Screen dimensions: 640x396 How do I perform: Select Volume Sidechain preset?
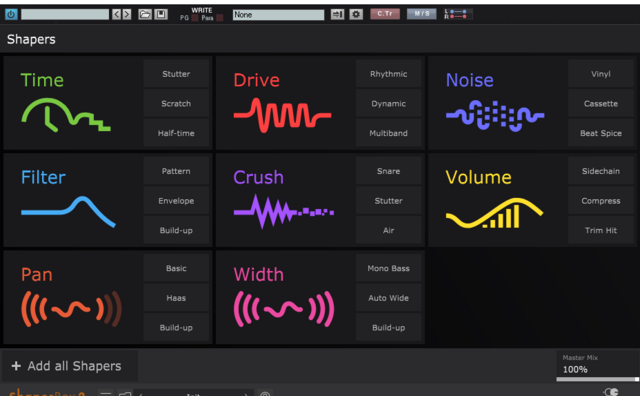601,171
